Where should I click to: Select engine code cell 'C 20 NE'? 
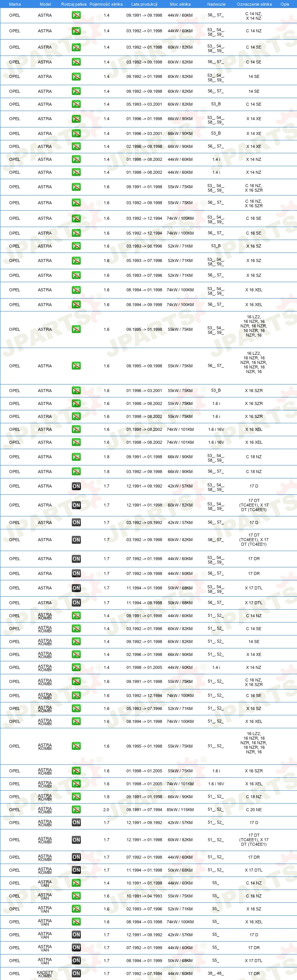(254, 810)
